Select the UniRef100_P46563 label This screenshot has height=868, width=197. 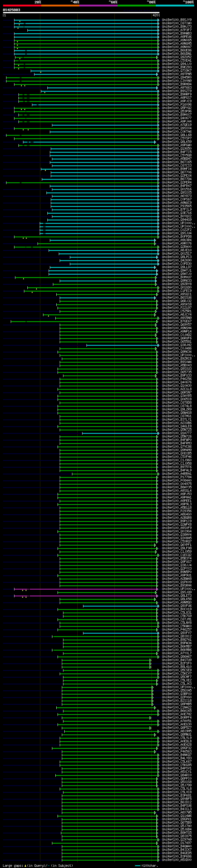pos(177,751)
